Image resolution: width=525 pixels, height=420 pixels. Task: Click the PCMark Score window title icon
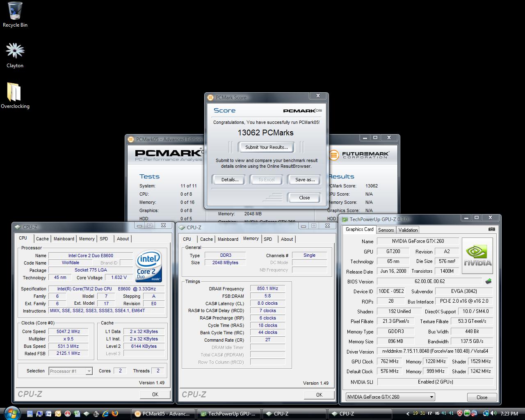tap(211, 98)
